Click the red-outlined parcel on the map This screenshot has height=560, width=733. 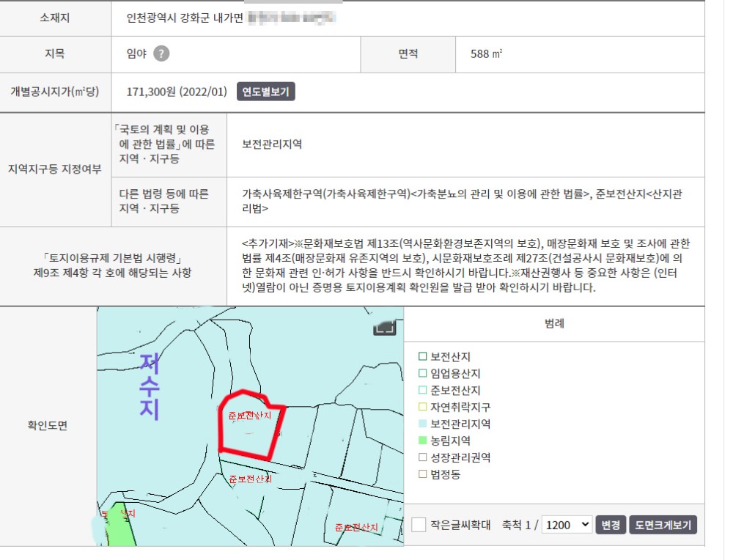point(249,432)
